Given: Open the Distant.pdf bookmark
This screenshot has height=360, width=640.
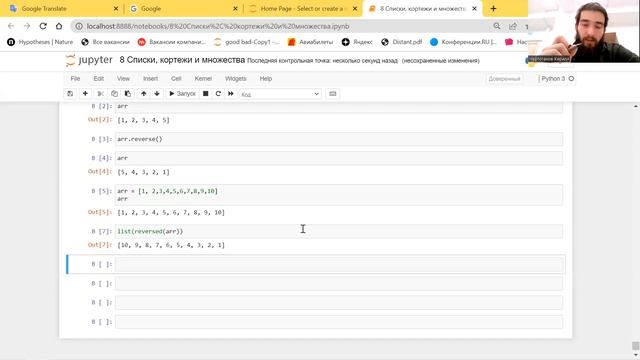Looking at the screenshot, I should pyautogui.click(x=402, y=42).
